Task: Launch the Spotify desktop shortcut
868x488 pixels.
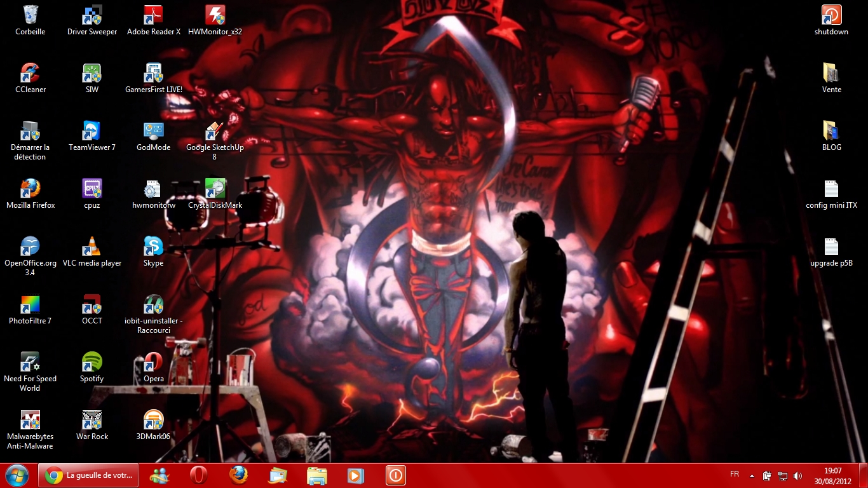Action: [x=92, y=363]
